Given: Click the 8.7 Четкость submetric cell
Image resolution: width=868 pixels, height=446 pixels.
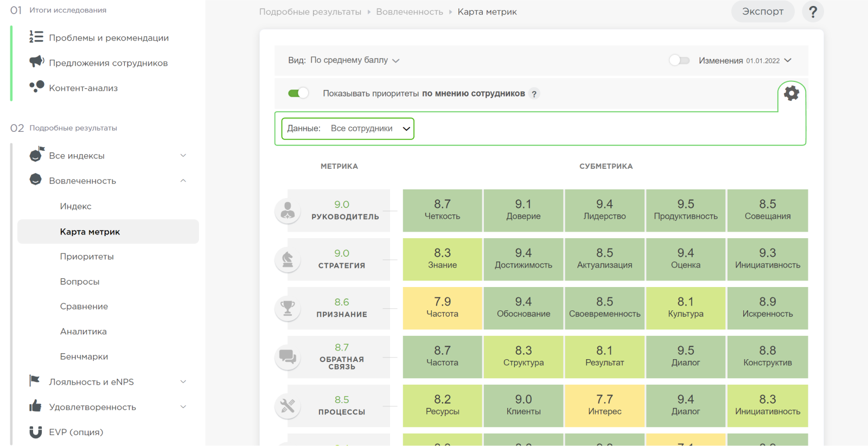Looking at the screenshot, I should tap(443, 211).
